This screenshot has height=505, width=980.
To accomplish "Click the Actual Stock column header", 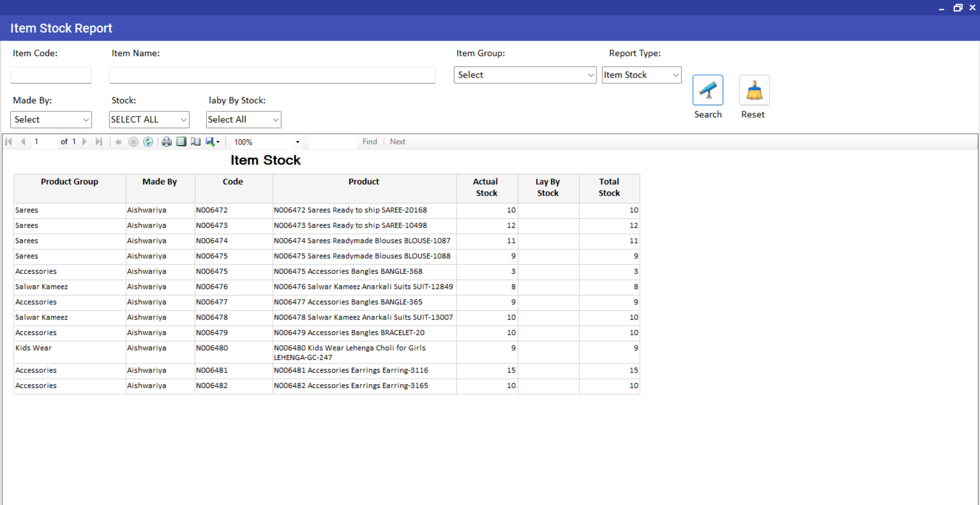I will pos(486,187).
